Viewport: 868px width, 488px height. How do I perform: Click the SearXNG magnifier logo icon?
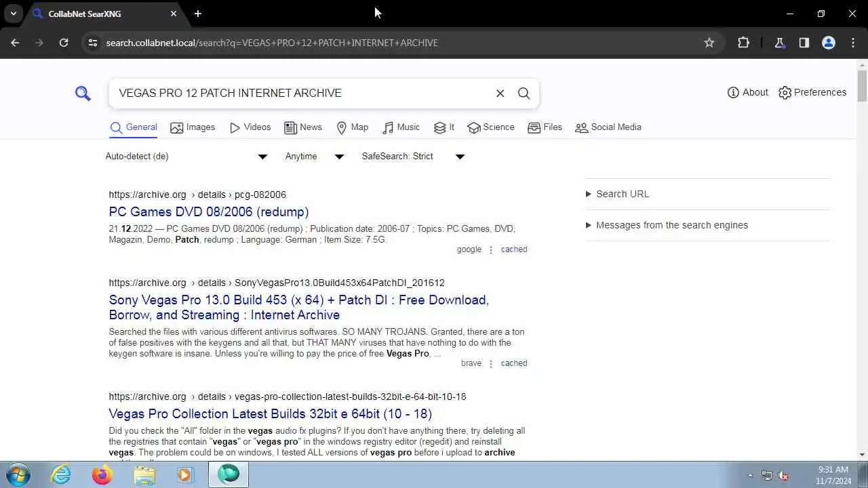tap(83, 94)
